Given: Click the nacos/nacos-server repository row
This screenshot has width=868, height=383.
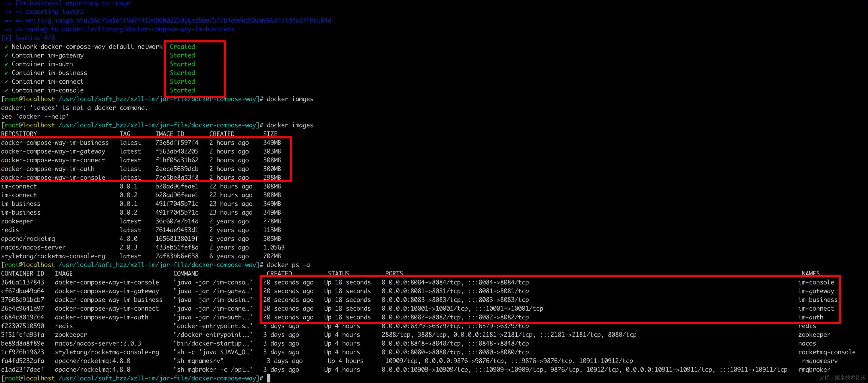Looking at the screenshot, I should [x=33, y=247].
